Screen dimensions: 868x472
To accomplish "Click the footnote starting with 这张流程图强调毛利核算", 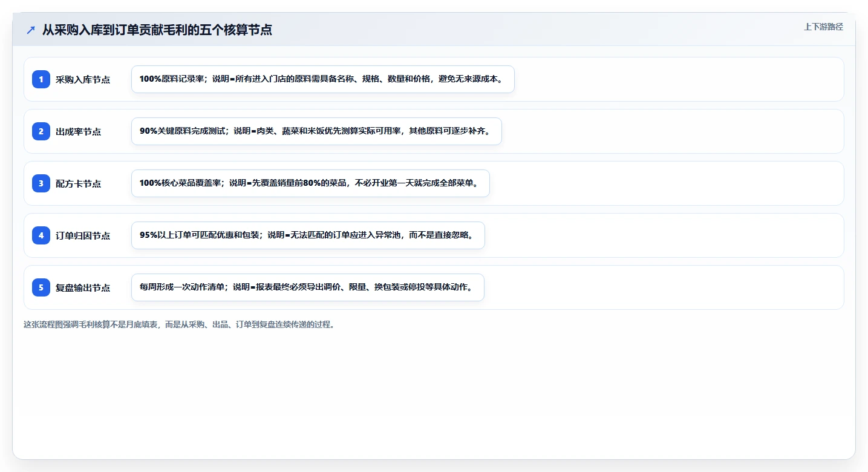I will point(179,324).
